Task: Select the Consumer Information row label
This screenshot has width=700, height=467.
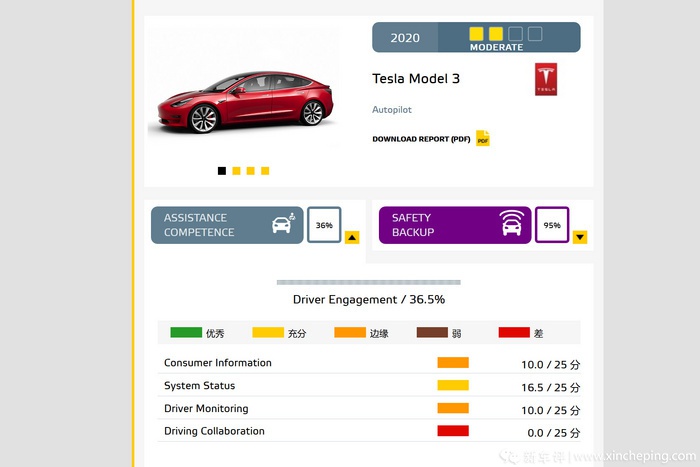Action: pyautogui.click(x=218, y=363)
